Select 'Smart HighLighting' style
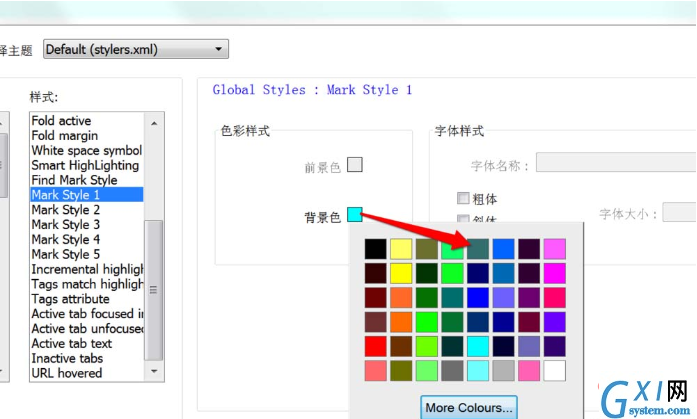The height and width of the screenshot is (419, 697). [x=87, y=165]
